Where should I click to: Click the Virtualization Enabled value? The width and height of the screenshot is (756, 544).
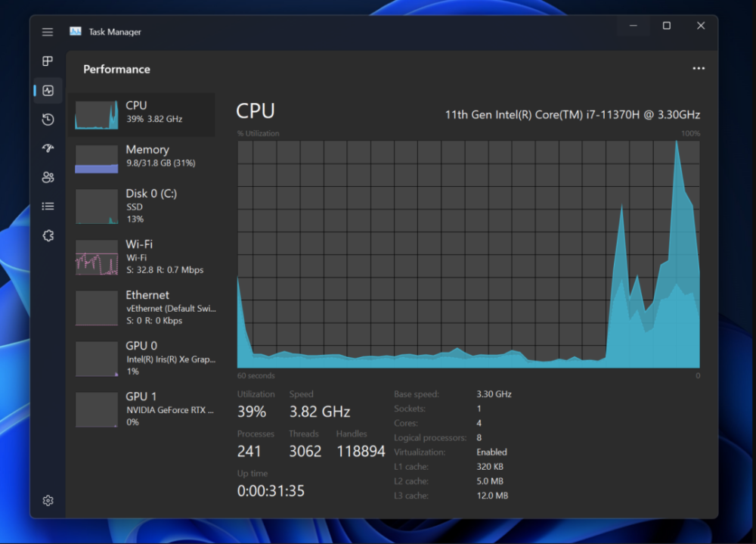[492, 452]
